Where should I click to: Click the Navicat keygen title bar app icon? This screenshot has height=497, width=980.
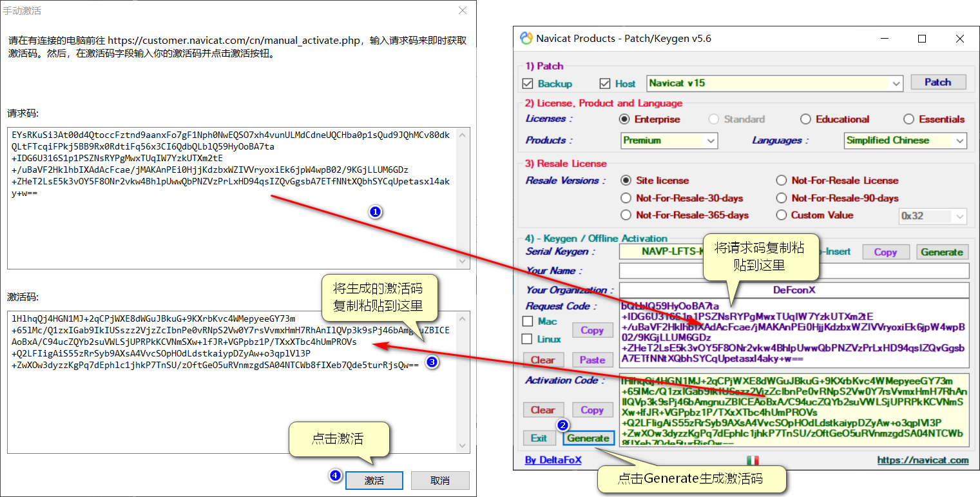point(526,39)
